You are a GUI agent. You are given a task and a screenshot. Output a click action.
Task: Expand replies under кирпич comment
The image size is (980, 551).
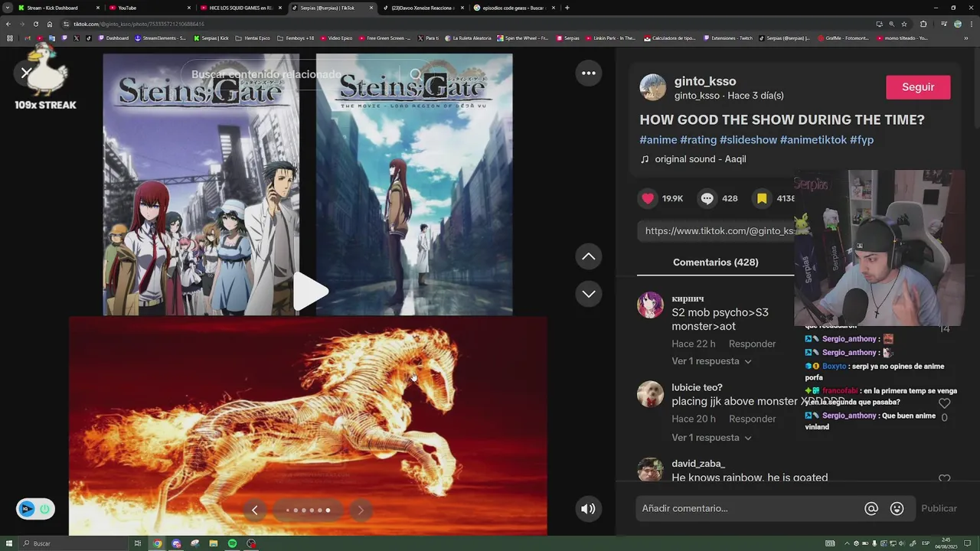tap(711, 361)
